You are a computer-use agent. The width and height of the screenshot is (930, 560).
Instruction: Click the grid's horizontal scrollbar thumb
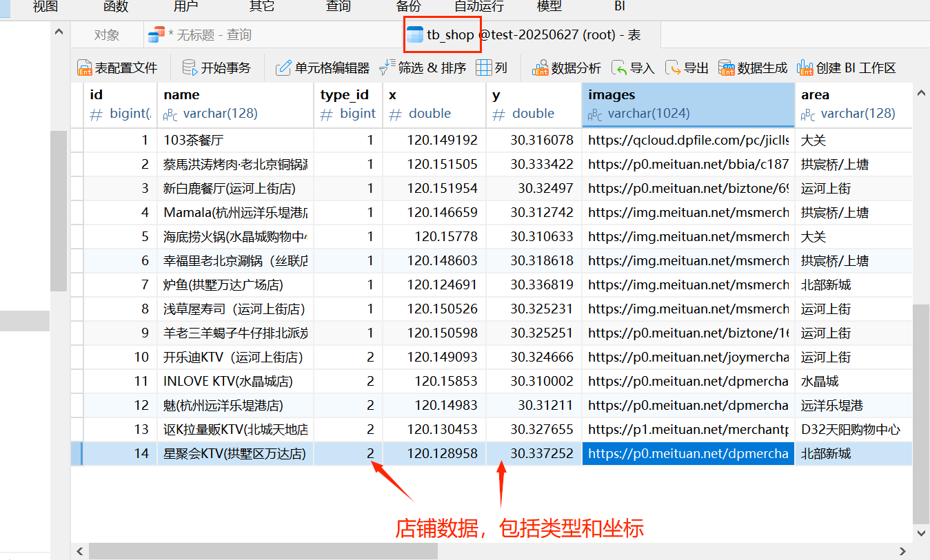[263, 551]
